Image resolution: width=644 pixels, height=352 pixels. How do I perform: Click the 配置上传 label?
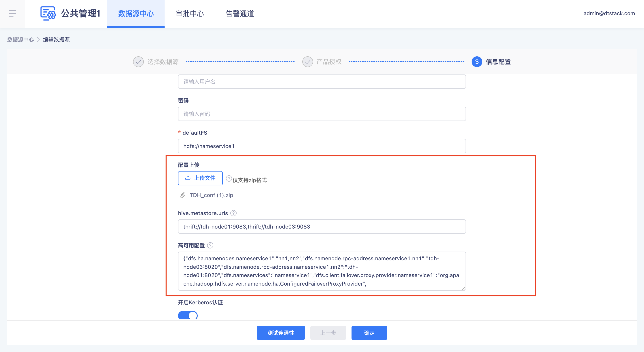[189, 165]
